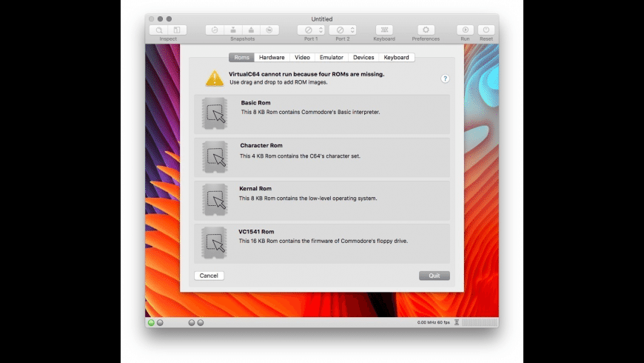Switch to the Emulator tab
Screen dimensions: 644x363
332,58
